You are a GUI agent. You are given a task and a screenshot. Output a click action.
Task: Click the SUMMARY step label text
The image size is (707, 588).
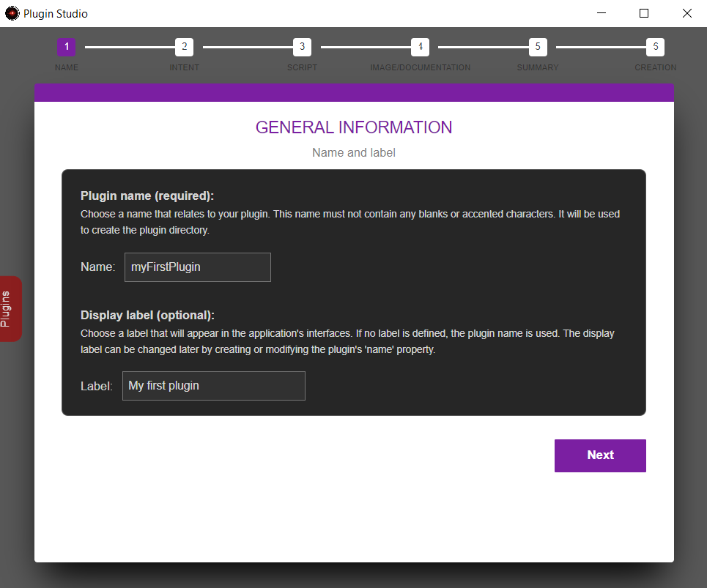pos(538,67)
